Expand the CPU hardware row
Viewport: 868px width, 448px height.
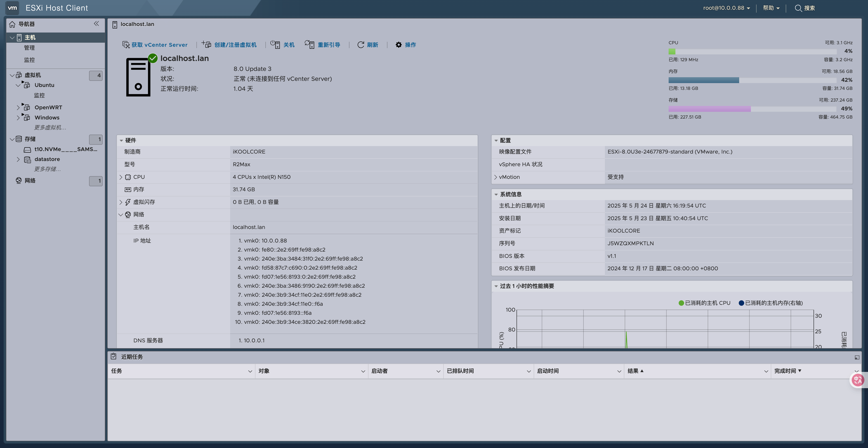coord(121,177)
